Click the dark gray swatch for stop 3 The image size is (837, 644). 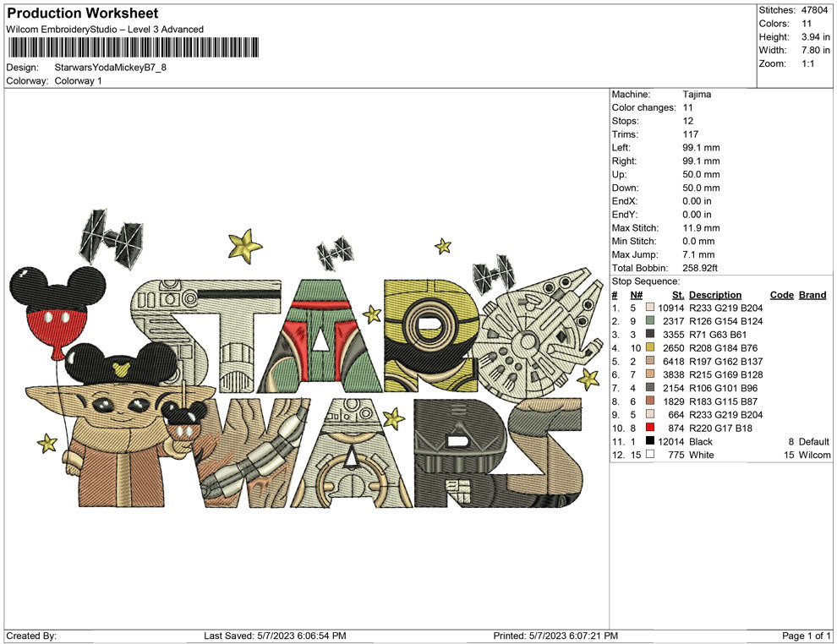649,335
